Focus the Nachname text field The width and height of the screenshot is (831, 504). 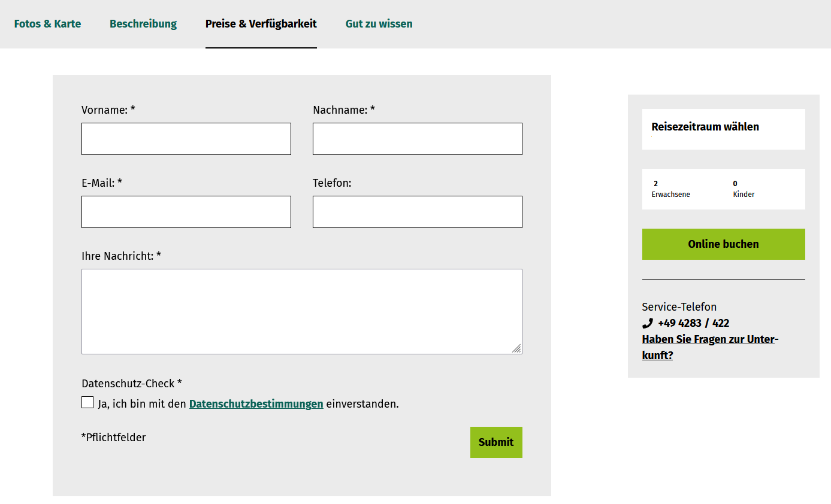click(418, 139)
